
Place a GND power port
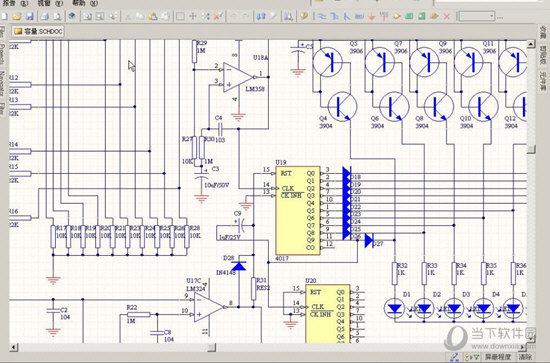point(372,16)
